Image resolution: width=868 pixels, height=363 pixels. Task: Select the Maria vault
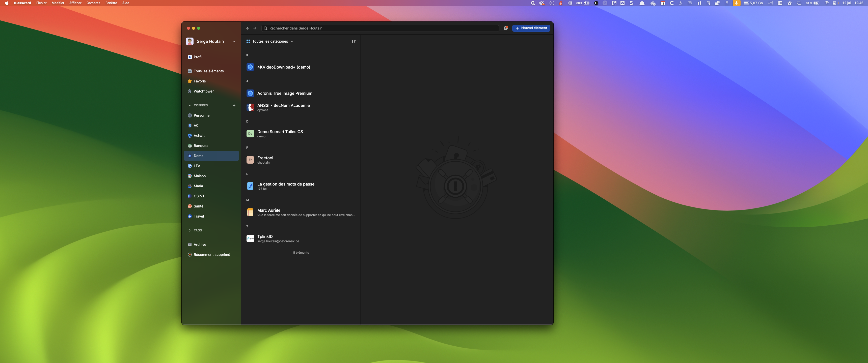[x=211, y=186]
